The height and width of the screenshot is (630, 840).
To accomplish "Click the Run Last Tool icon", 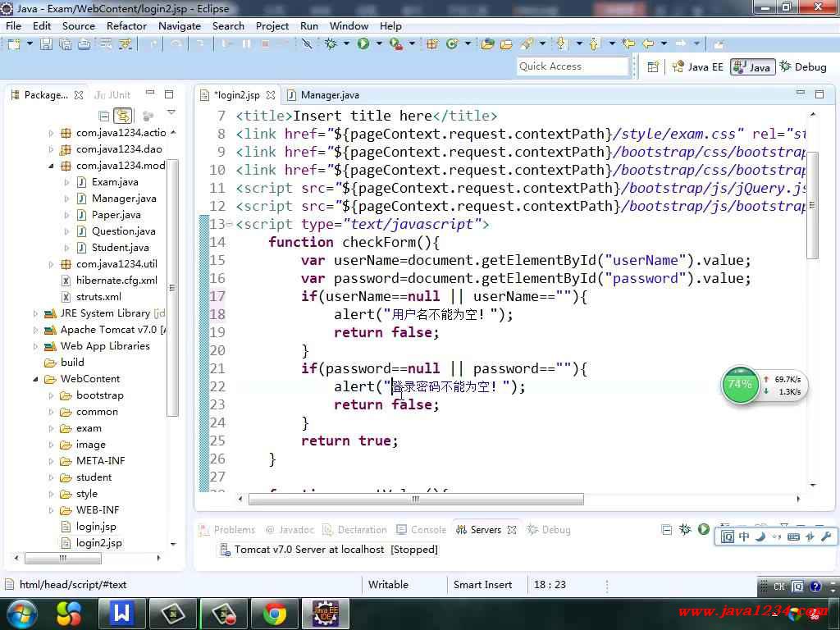I will click(x=396, y=44).
